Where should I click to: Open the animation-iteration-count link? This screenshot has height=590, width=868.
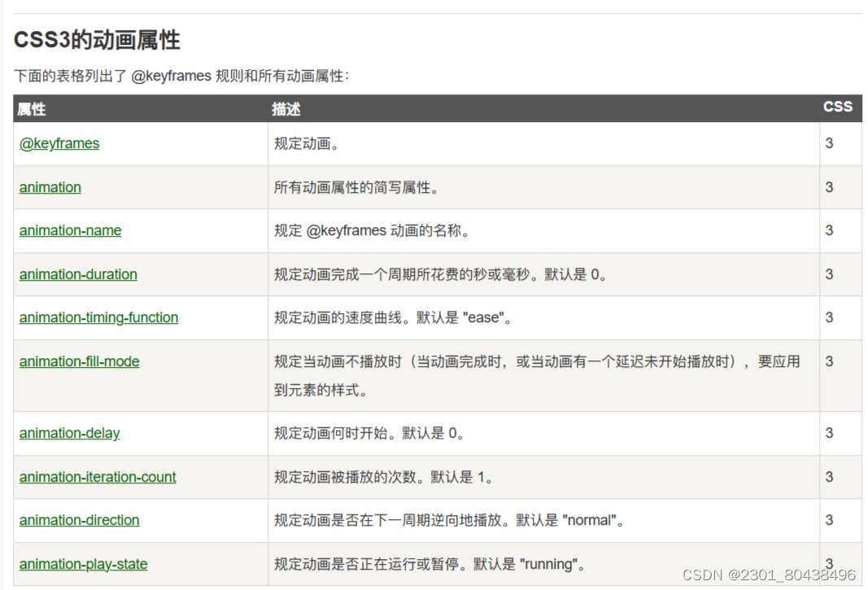[x=97, y=477]
